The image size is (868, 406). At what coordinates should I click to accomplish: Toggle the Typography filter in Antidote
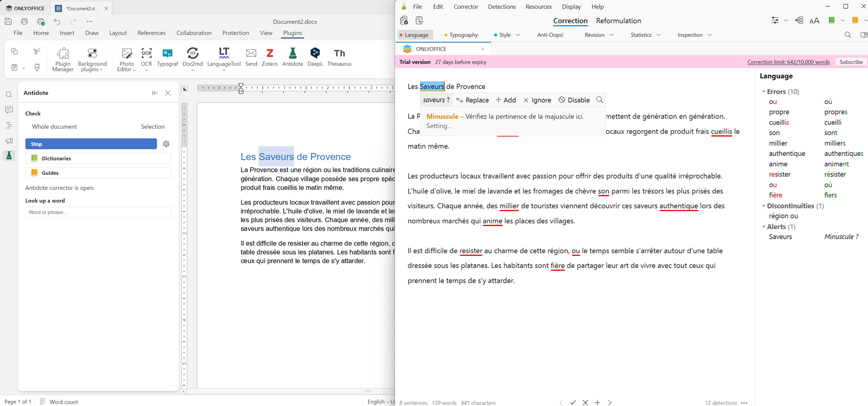point(461,35)
